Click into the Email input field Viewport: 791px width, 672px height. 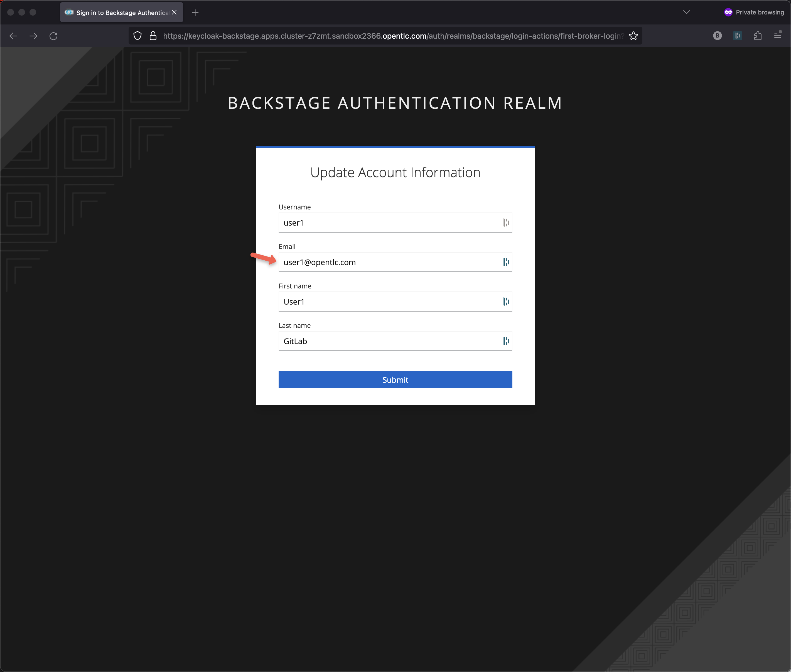(389, 262)
